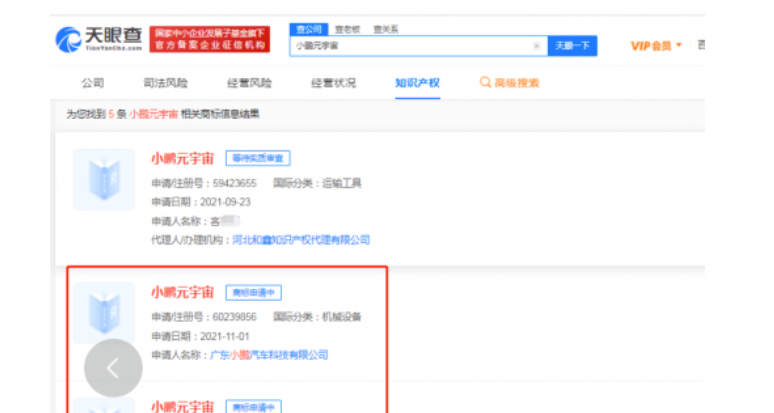Open the 司法风险 tab
The height and width of the screenshot is (413, 774).
165,83
